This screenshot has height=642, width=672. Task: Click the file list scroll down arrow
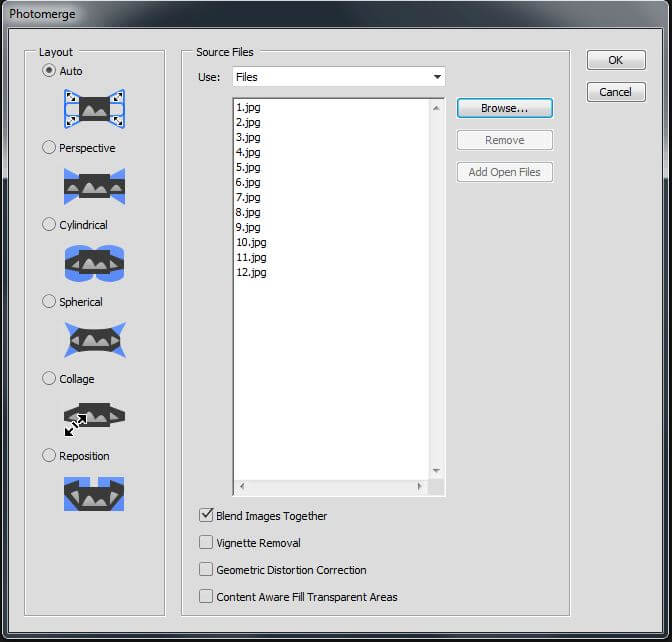436,470
